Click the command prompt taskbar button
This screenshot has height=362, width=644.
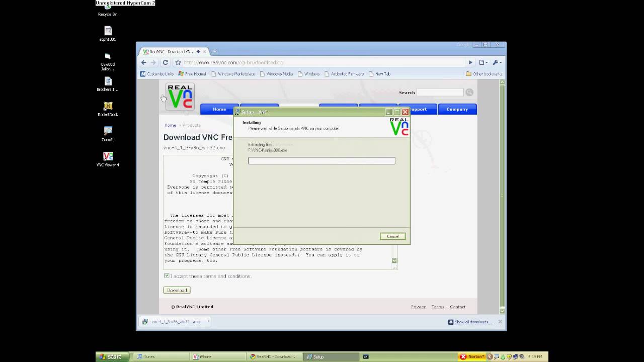tap(366, 357)
